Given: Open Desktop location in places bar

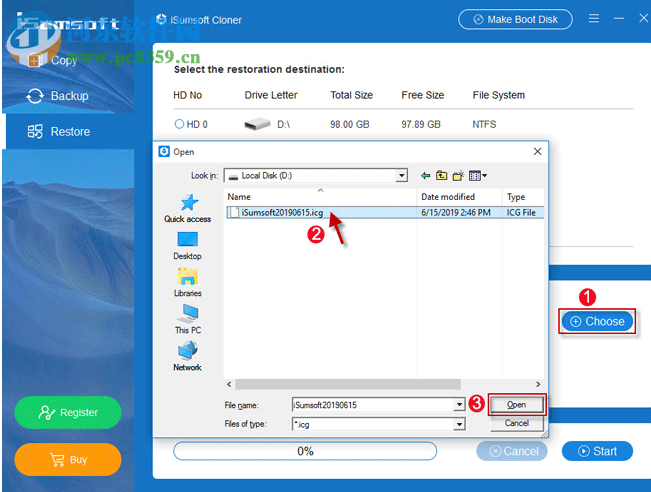Looking at the screenshot, I should point(188,246).
